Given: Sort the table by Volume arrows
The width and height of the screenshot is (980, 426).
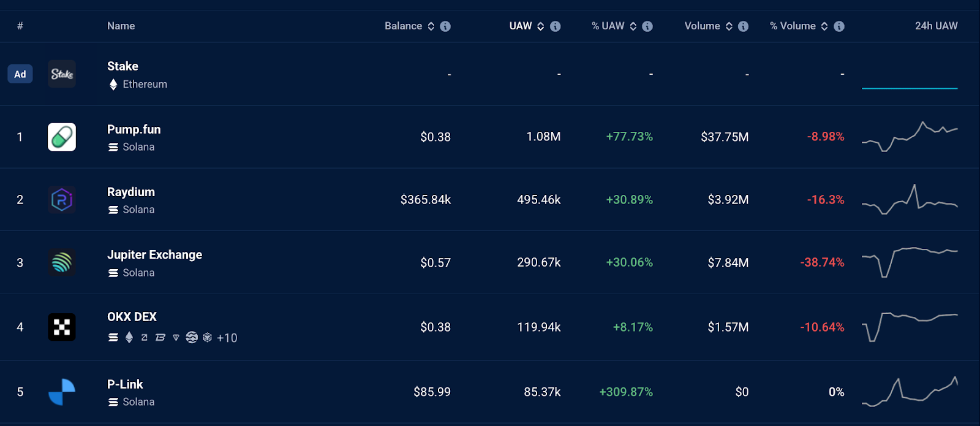Looking at the screenshot, I should 729,26.
